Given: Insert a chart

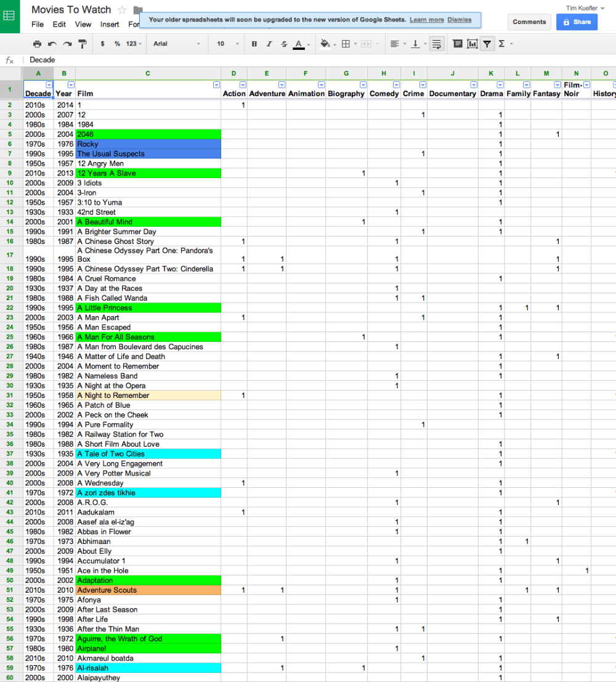Looking at the screenshot, I should (473, 44).
